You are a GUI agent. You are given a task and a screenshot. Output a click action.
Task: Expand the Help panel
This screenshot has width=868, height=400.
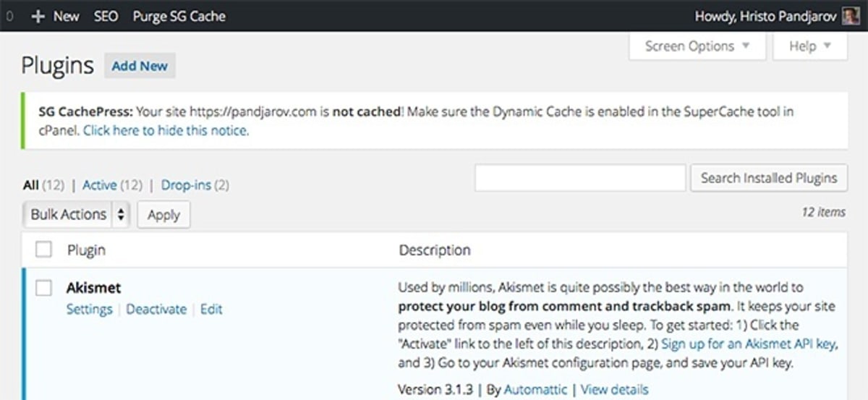click(809, 46)
